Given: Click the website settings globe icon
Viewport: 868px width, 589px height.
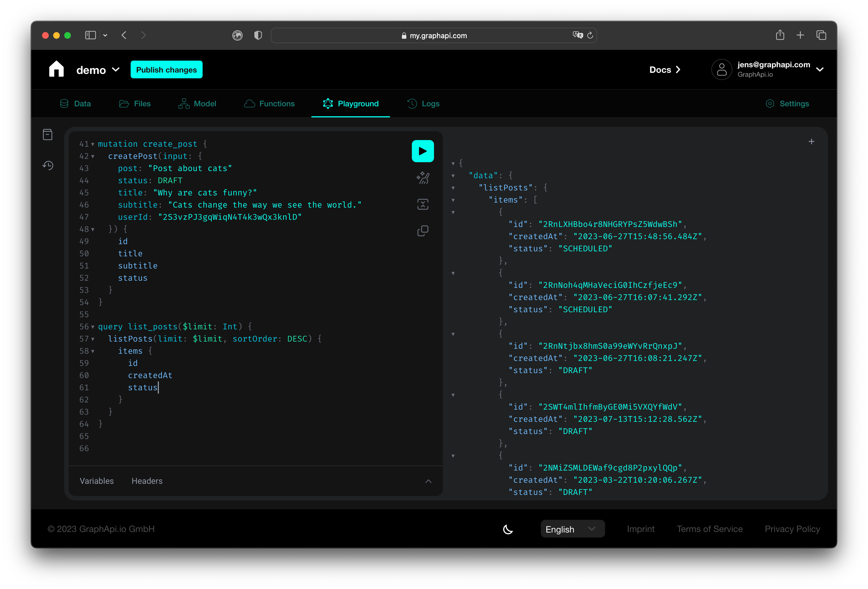Looking at the screenshot, I should point(237,35).
